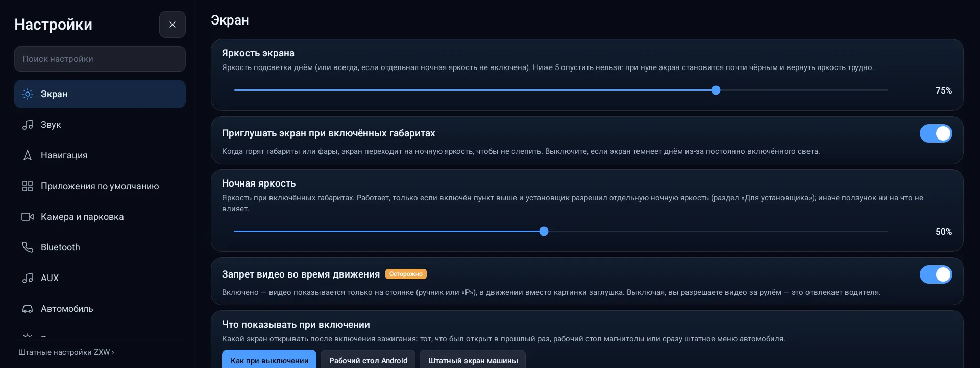Click the Ночная яркость slider handle
Screen dimensions: 980x368
pyautogui.click(x=544, y=232)
